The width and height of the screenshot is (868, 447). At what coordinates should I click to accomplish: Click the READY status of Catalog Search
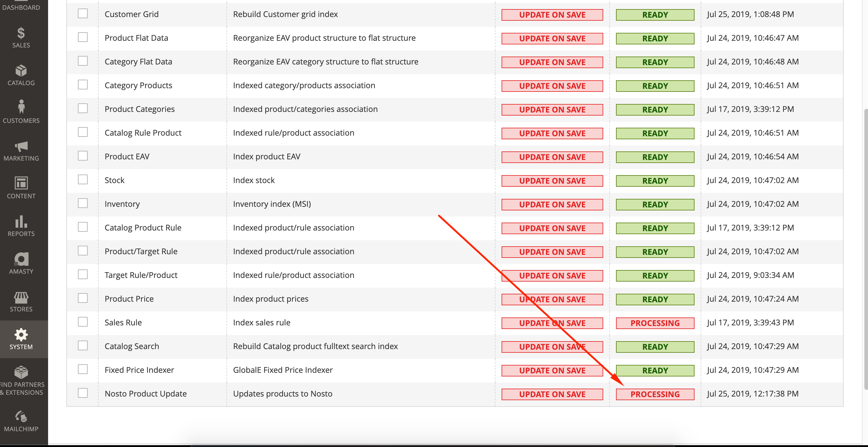655,346
